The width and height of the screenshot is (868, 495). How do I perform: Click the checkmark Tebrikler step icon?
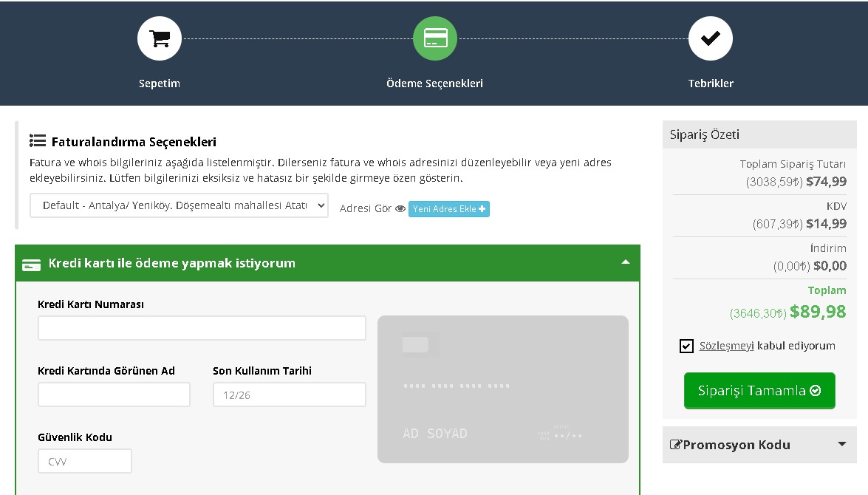point(710,38)
